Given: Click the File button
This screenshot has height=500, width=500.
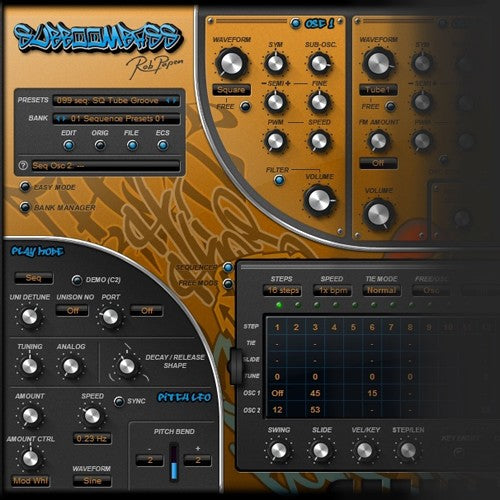Looking at the screenshot, I should (x=132, y=145).
